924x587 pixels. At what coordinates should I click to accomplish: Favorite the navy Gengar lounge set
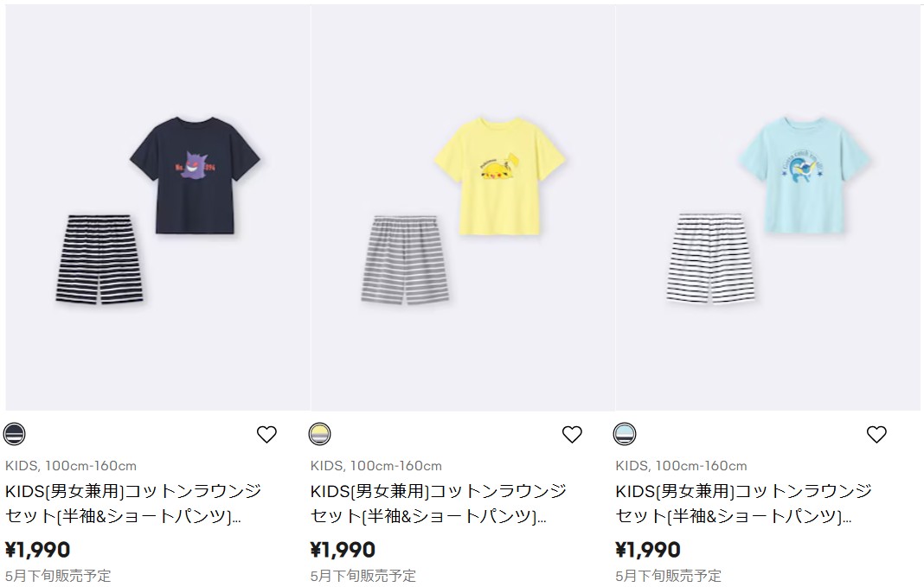266,435
